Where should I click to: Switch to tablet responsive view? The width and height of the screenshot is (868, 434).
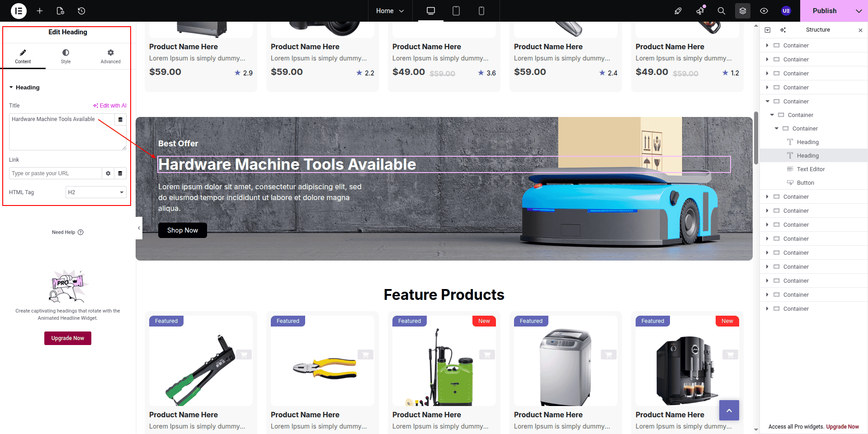click(x=456, y=11)
